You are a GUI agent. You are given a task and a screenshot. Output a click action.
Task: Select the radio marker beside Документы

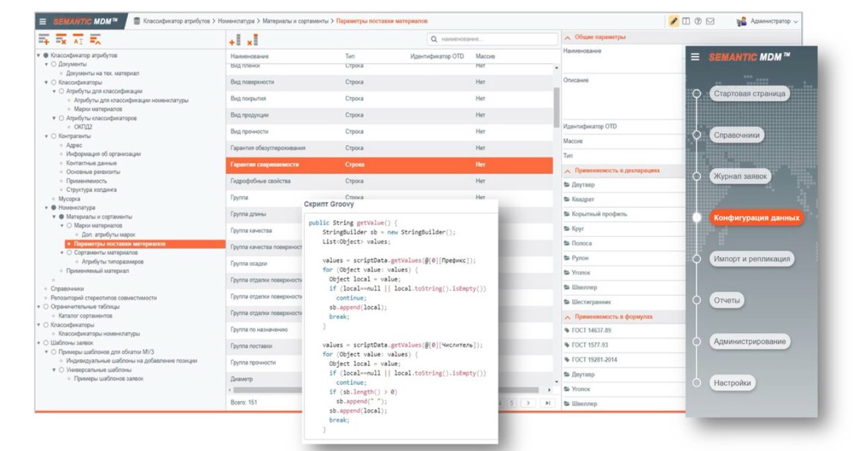52,64
